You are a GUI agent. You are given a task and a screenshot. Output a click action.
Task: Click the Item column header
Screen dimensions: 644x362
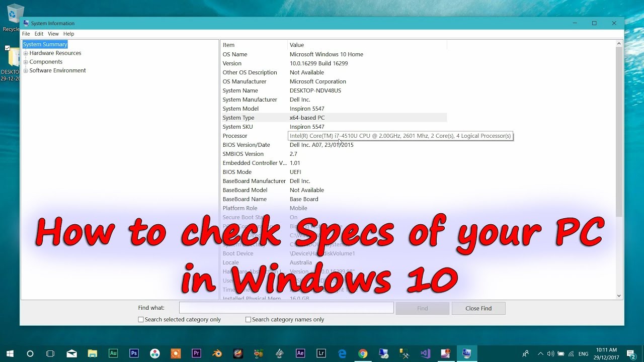coord(254,45)
